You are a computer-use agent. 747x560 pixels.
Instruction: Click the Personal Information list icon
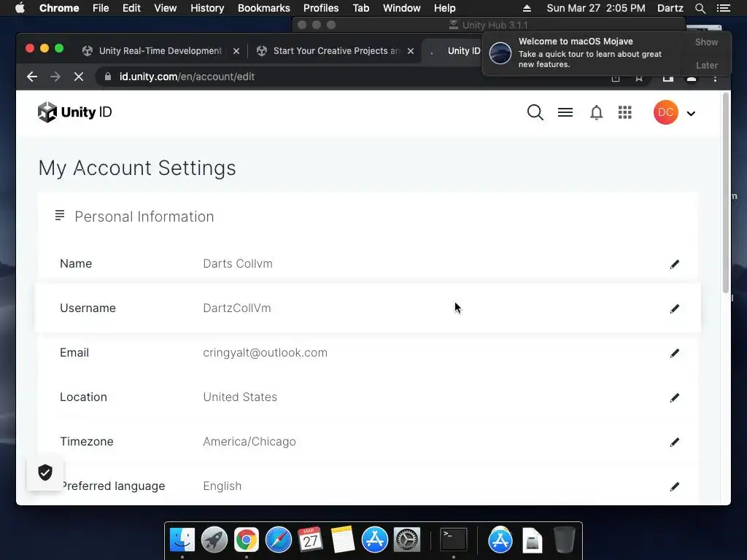pos(60,216)
